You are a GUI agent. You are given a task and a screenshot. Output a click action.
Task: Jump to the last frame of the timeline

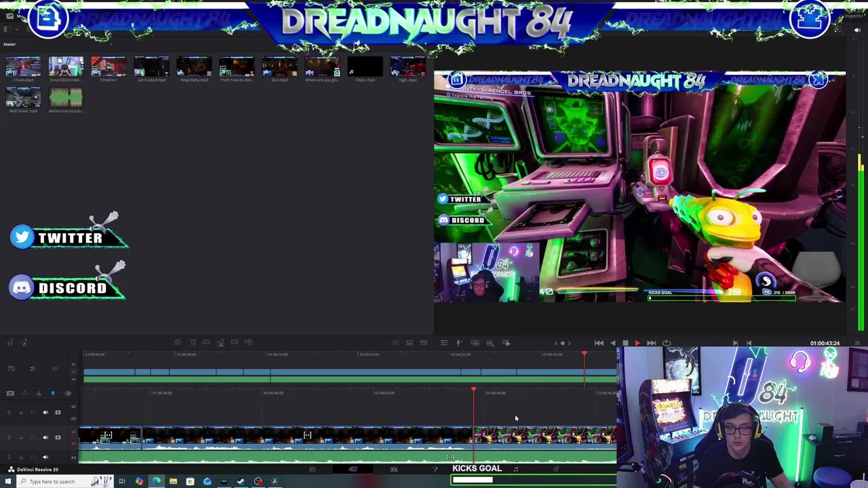coord(652,343)
